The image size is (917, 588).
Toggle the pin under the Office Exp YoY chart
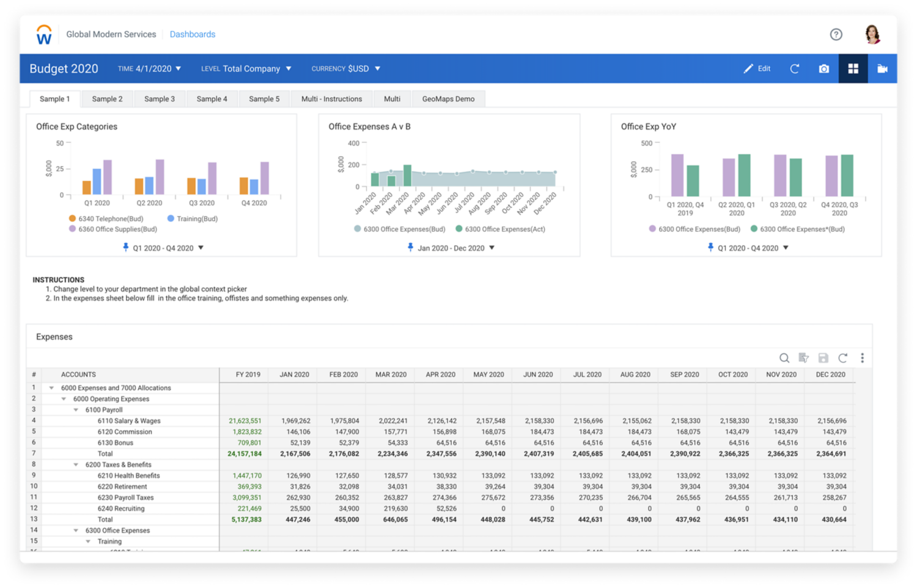[x=710, y=248]
